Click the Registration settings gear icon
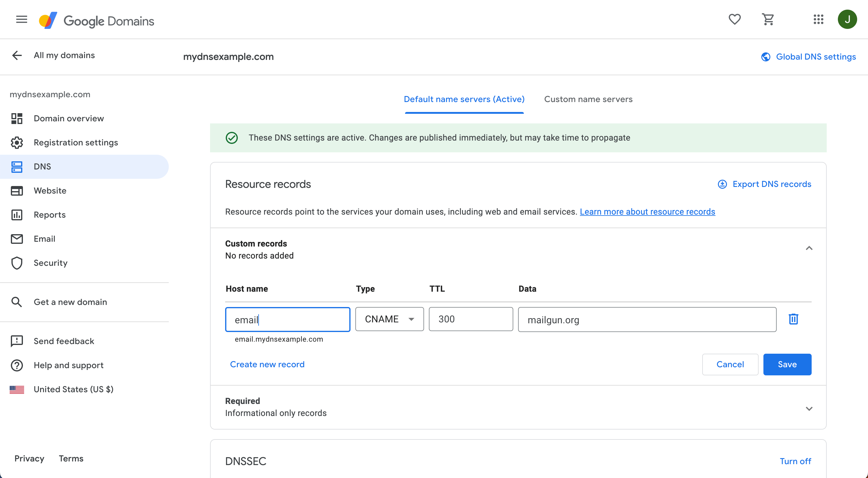This screenshot has width=868, height=478. pos(17,142)
